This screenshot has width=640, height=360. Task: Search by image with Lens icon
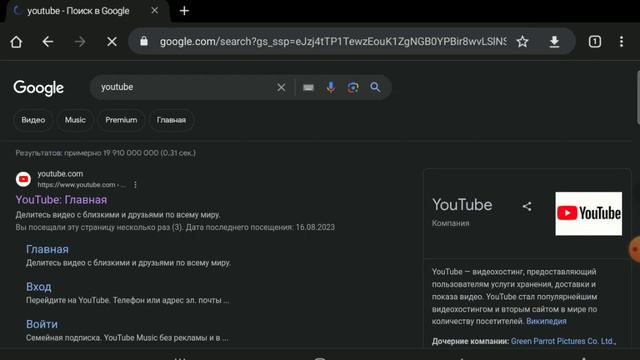(353, 87)
